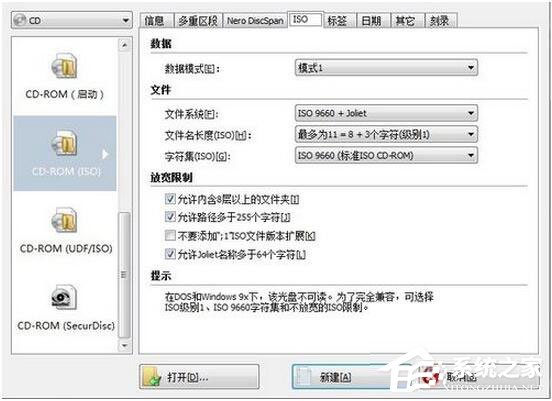
Task: Open the 多重区段 tab
Action: [x=198, y=21]
